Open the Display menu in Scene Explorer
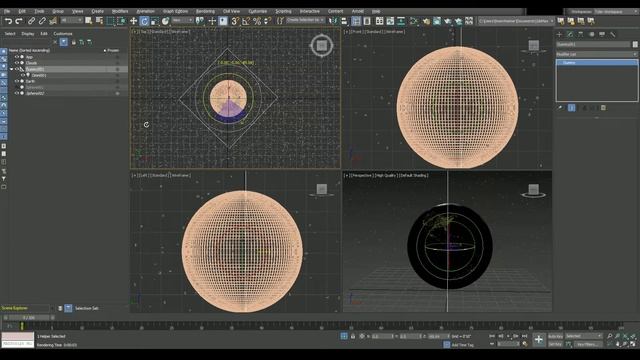640x360 pixels. click(28, 34)
